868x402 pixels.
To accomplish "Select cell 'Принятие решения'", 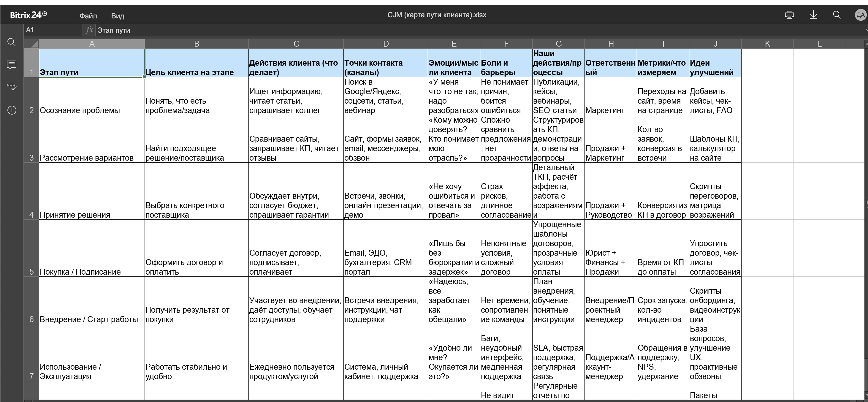I will point(92,191).
